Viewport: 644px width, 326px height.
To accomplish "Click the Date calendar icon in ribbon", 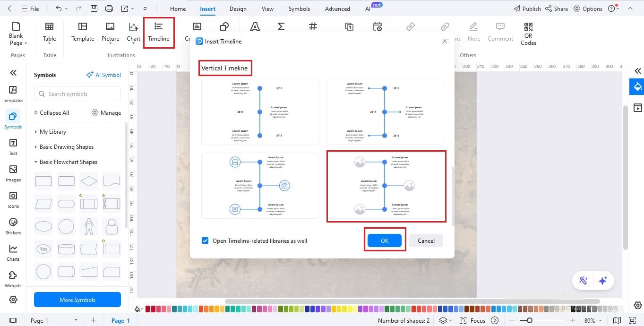I will click(x=377, y=26).
